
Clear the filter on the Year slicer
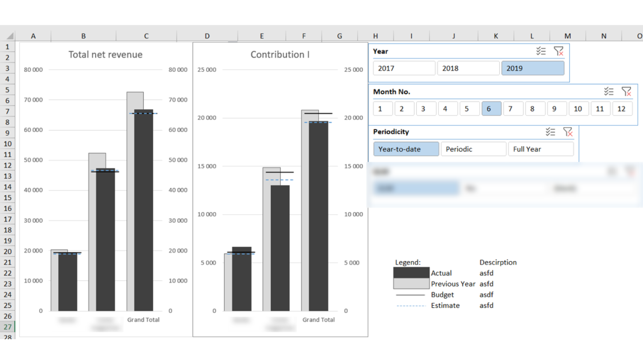[x=558, y=51]
